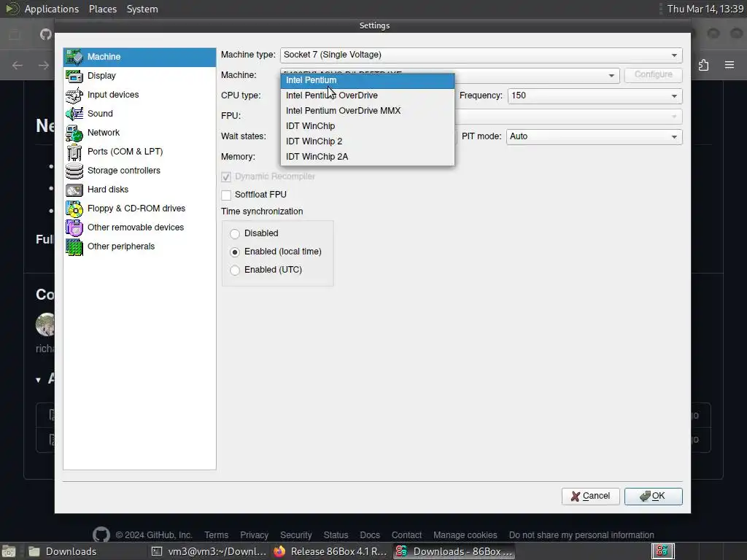Open the Status link in the footer

(336, 535)
